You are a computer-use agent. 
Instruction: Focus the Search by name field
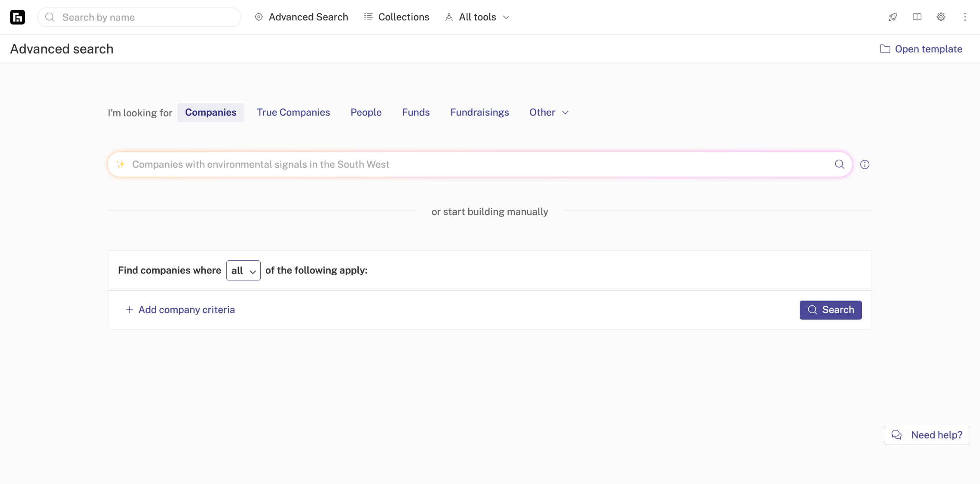click(145, 17)
